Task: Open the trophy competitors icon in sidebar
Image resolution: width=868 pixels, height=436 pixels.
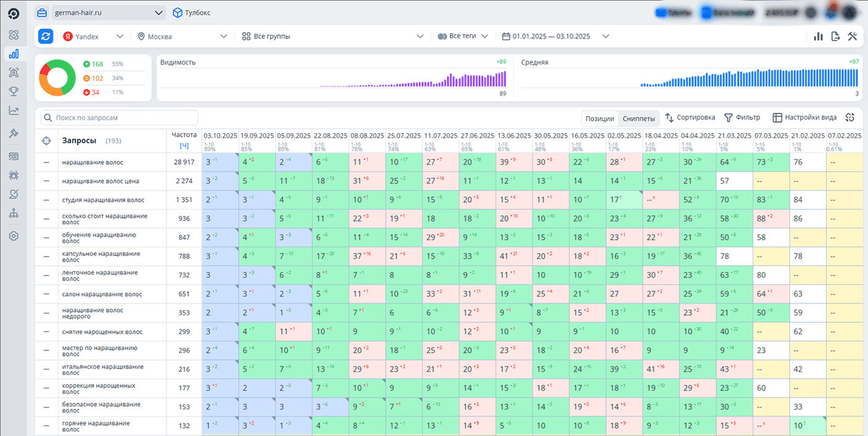Action: (14, 91)
